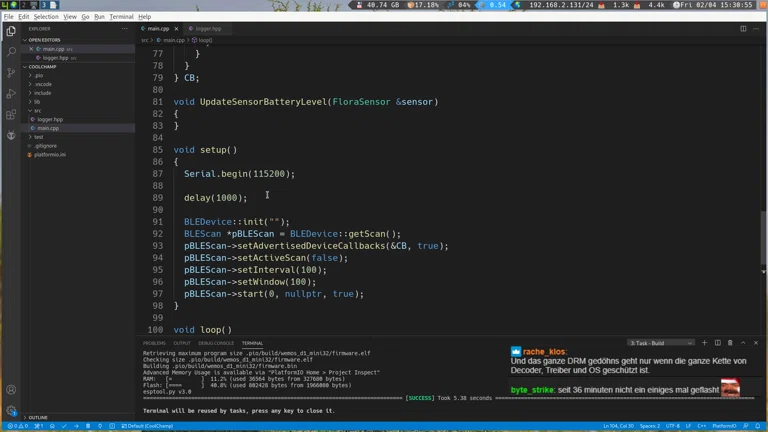
Task: Switch to the logger.hpp tab
Action: [208, 29]
